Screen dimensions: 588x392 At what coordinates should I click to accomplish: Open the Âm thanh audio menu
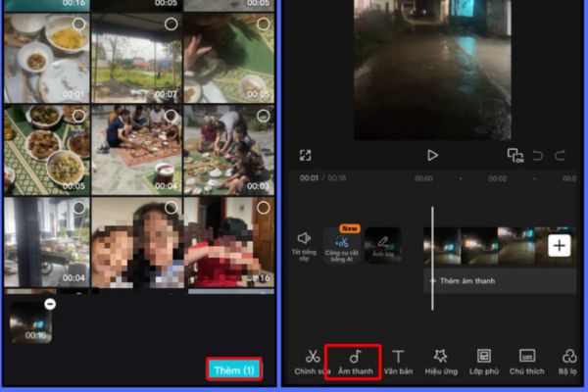[x=354, y=361]
